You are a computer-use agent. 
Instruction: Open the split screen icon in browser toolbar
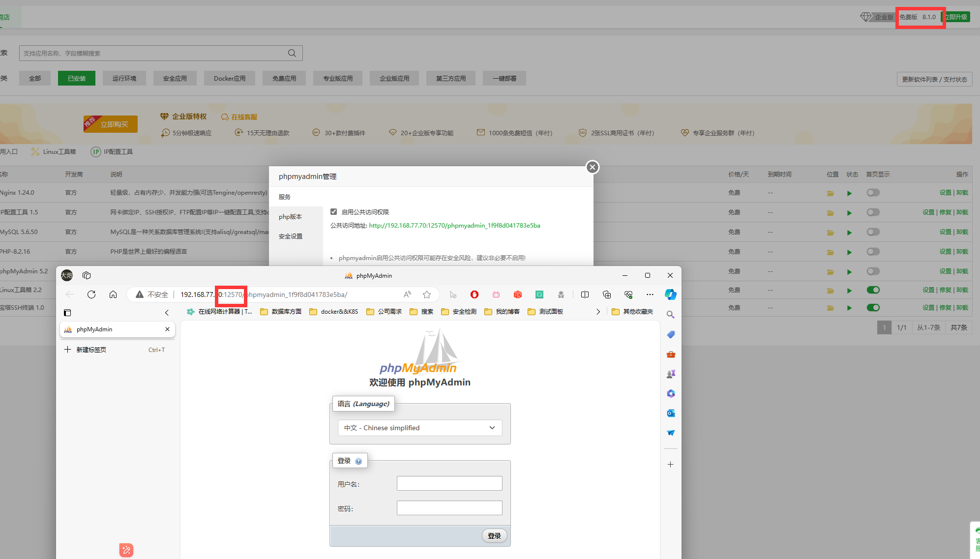pos(585,294)
